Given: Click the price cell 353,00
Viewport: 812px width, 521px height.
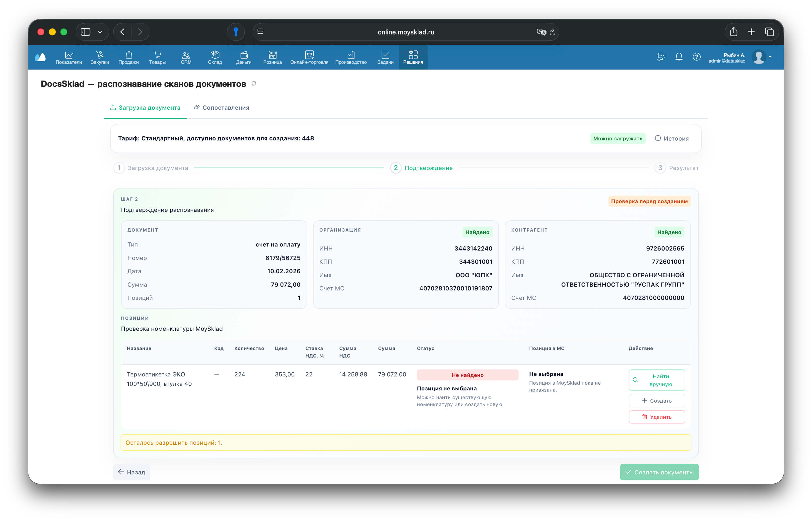Looking at the screenshot, I should [285, 374].
